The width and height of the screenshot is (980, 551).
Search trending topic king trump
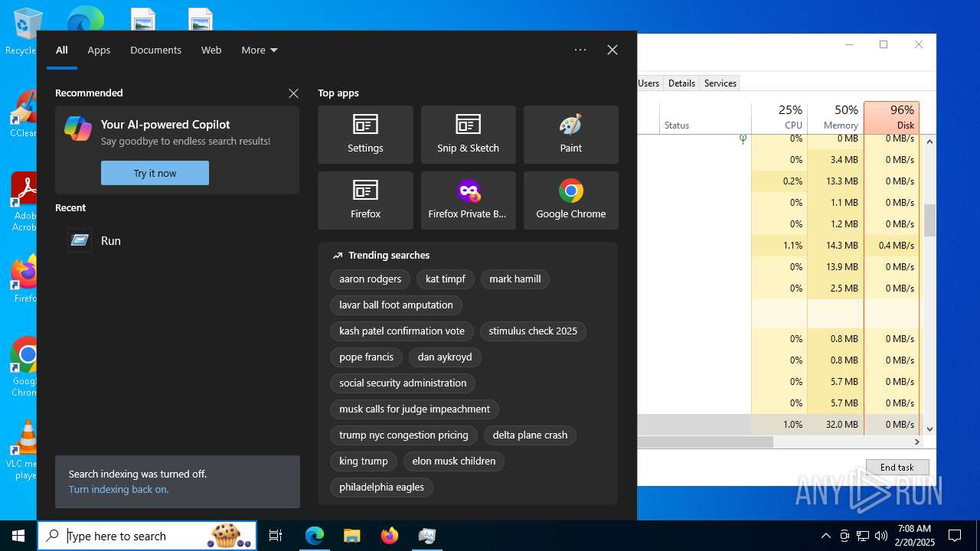point(364,461)
